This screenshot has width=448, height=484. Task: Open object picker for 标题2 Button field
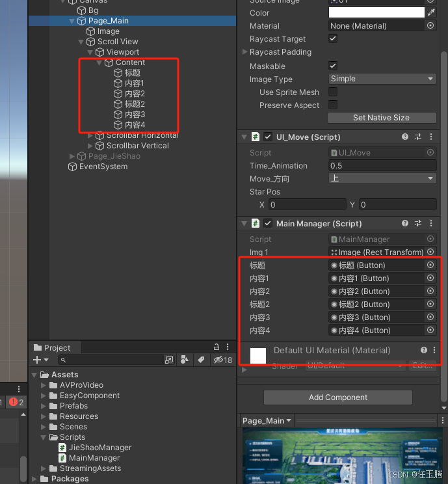(430, 304)
